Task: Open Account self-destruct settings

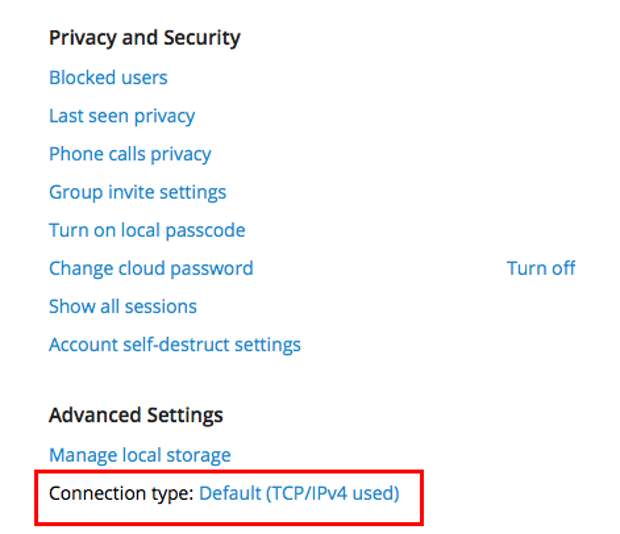Action: (175, 345)
